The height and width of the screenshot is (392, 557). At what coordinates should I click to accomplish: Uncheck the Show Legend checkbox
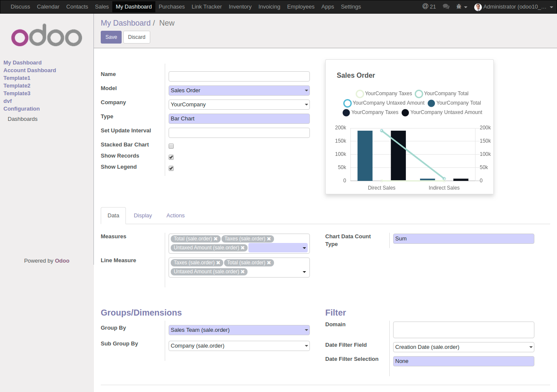[171, 168]
